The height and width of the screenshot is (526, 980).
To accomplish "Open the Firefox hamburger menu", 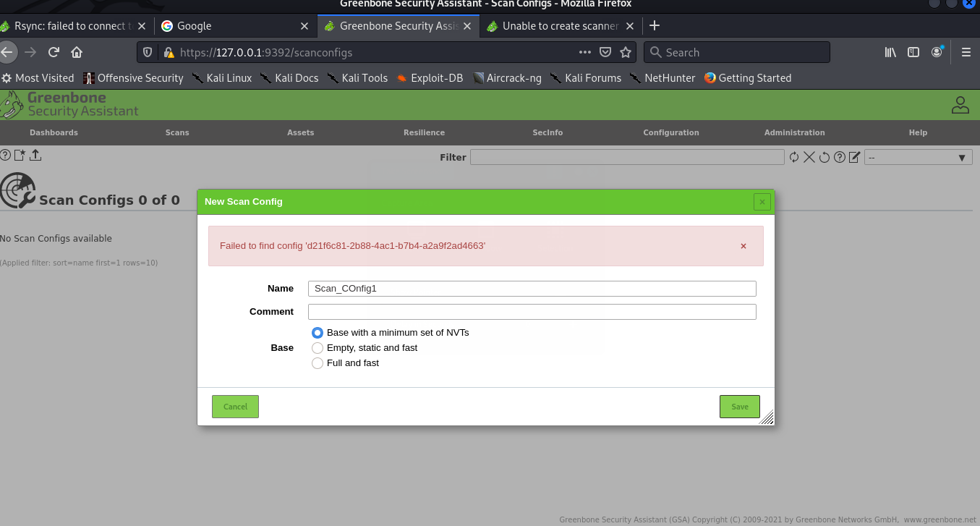I will [x=966, y=52].
